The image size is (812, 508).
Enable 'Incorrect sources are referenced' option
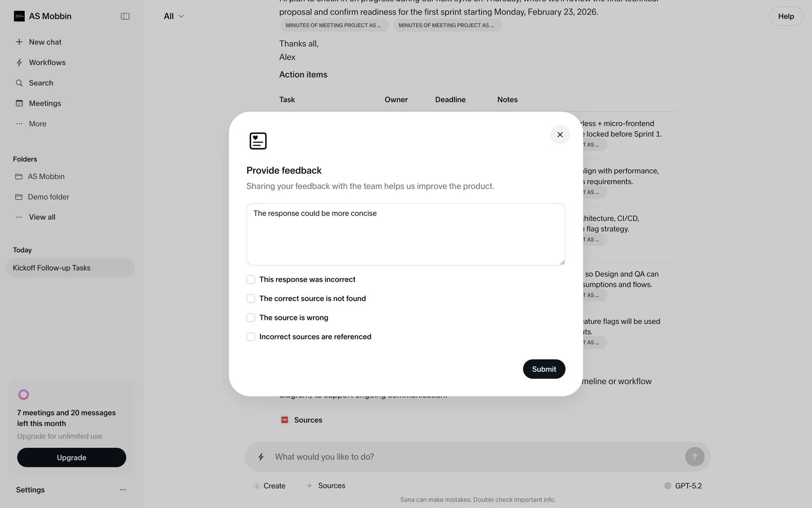coord(251,337)
